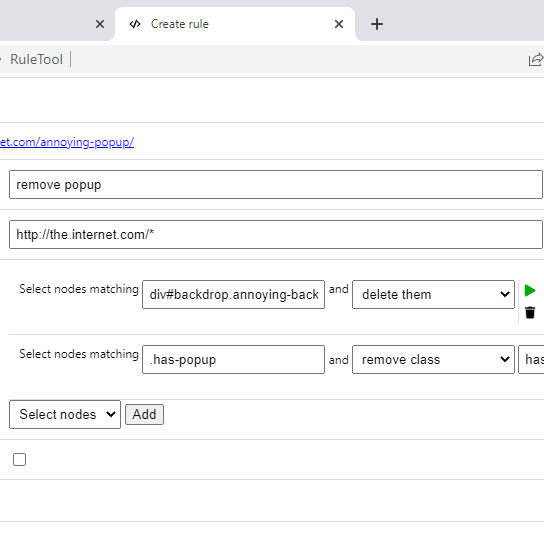Screen dimensions: 544x544
Task: Click the RuleTool text in address bar
Action: point(36,59)
